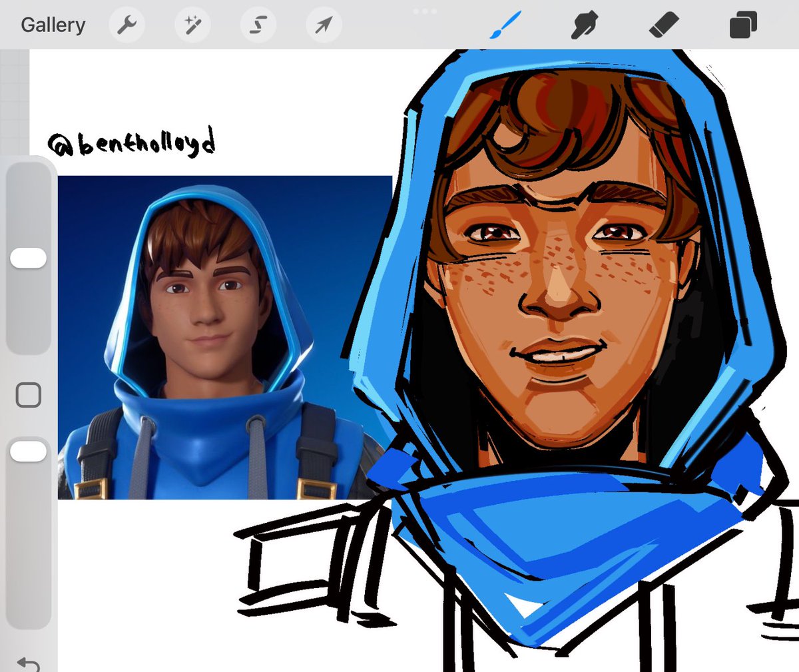Activate the Transform arrow tool

[324, 25]
